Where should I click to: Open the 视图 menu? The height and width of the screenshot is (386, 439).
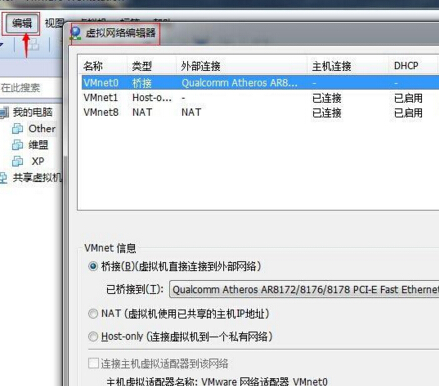[x=54, y=23]
